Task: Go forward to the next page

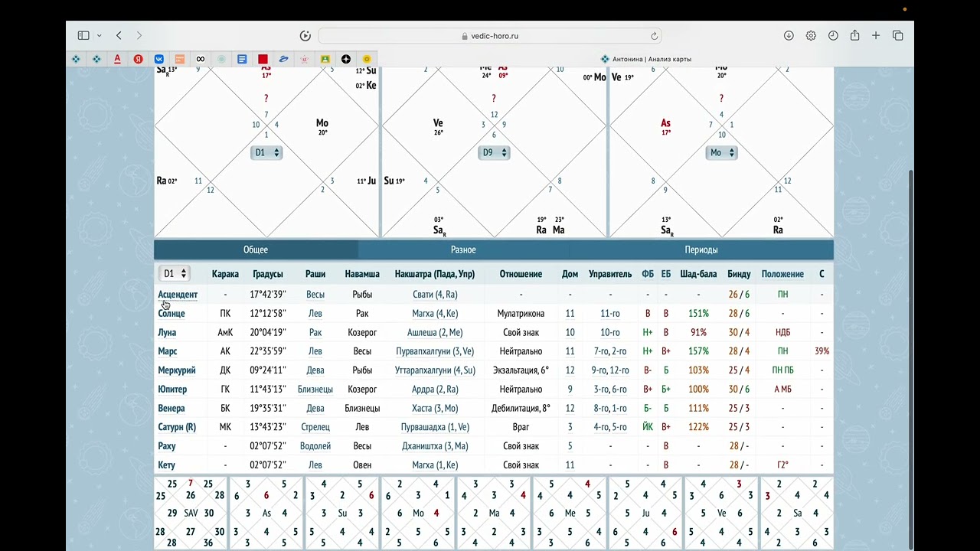Action: tap(139, 36)
